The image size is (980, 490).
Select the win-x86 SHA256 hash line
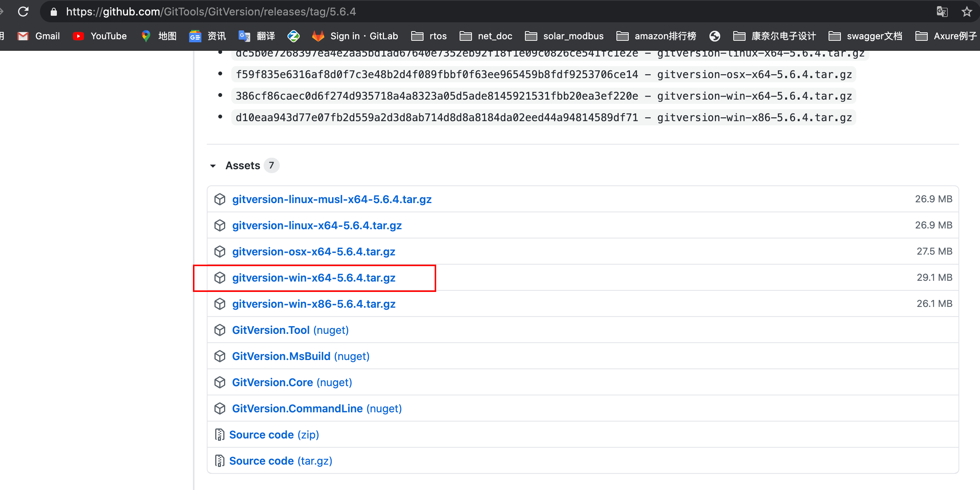coord(543,118)
